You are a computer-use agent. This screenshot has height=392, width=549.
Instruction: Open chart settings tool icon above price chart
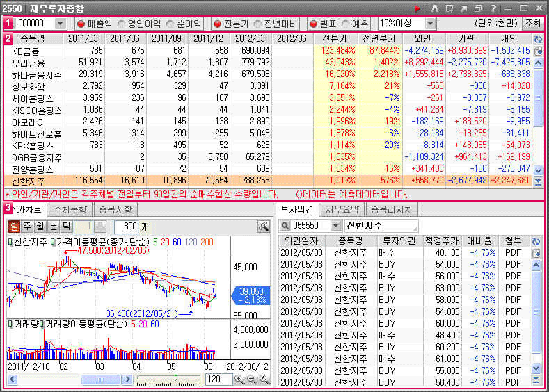264,227
